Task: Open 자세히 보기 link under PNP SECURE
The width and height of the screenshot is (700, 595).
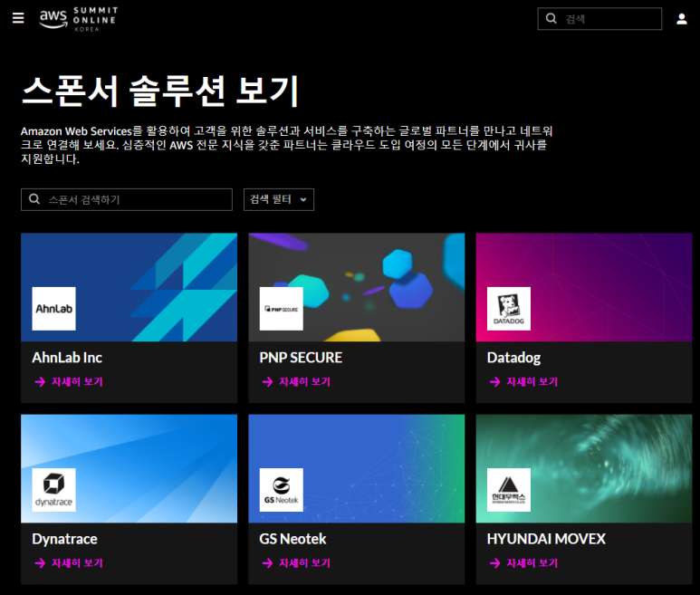Action: [296, 382]
